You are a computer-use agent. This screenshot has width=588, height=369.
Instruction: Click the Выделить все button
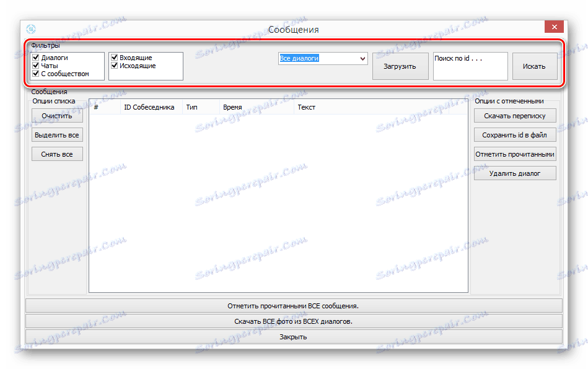click(57, 135)
